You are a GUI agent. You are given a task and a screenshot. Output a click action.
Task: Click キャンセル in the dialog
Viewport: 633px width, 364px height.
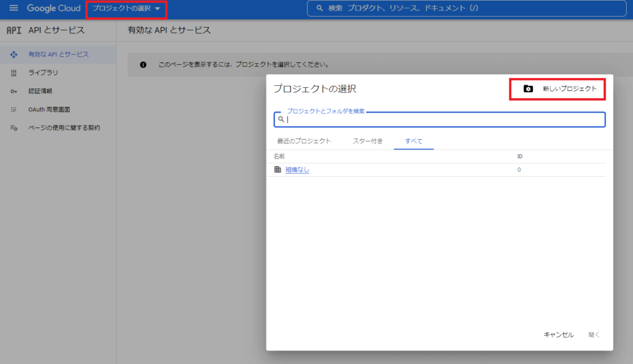(x=558, y=334)
